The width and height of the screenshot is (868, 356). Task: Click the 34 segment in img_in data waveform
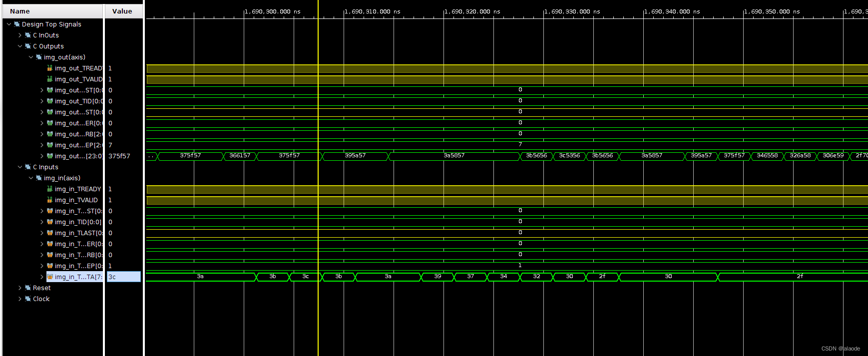tap(503, 277)
